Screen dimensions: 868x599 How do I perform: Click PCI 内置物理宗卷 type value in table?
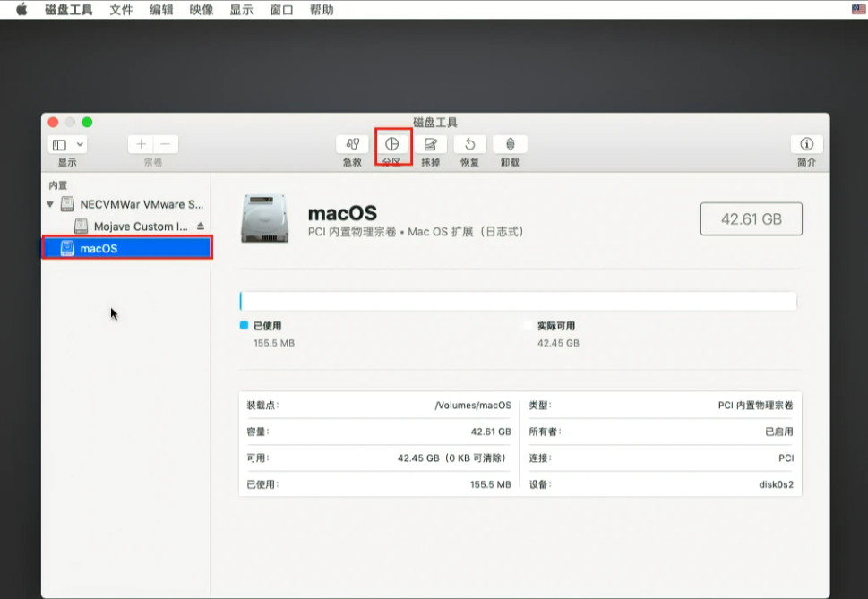click(x=756, y=406)
